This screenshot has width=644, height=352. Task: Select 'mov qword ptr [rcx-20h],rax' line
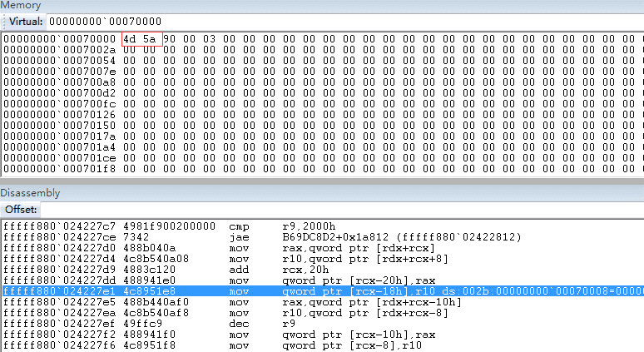tap(323, 280)
